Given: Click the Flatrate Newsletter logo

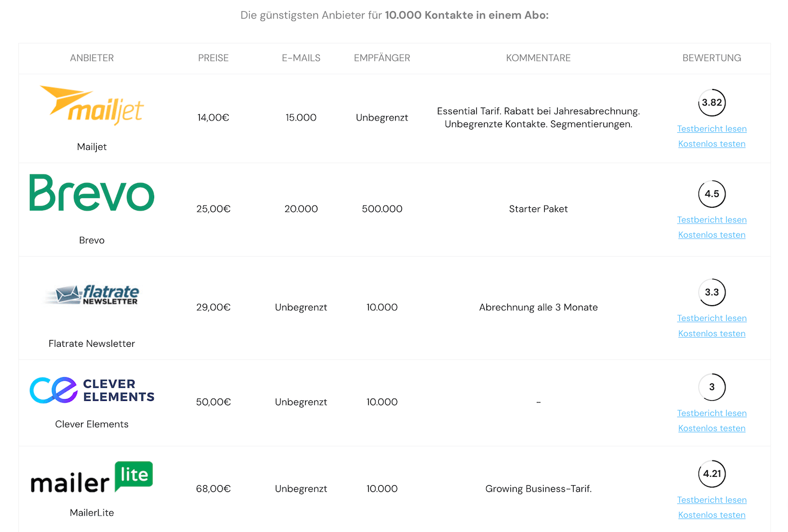Looking at the screenshot, I should (x=92, y=294).
